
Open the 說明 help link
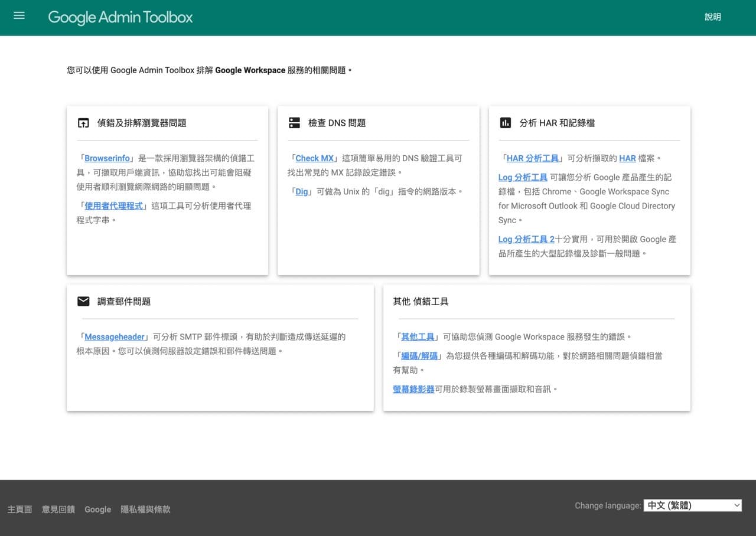click(x=713, y=17)
